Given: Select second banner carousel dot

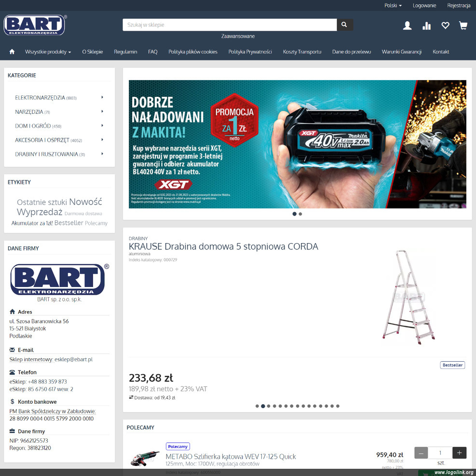Looking at the screenshot, I should 300,214.
